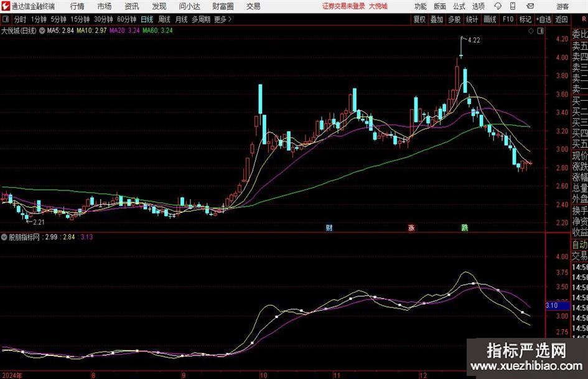Open the 多周期 multi-period view

click(201, 19)
